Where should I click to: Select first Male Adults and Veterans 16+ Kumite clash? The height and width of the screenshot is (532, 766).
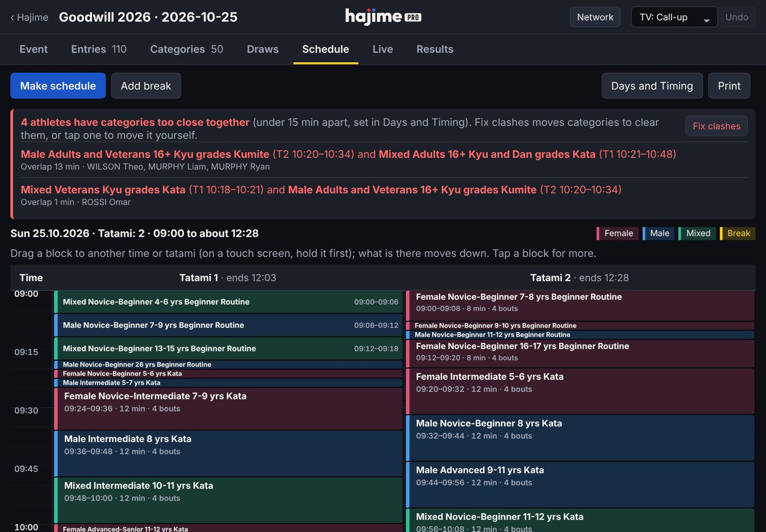pos(145,154)
